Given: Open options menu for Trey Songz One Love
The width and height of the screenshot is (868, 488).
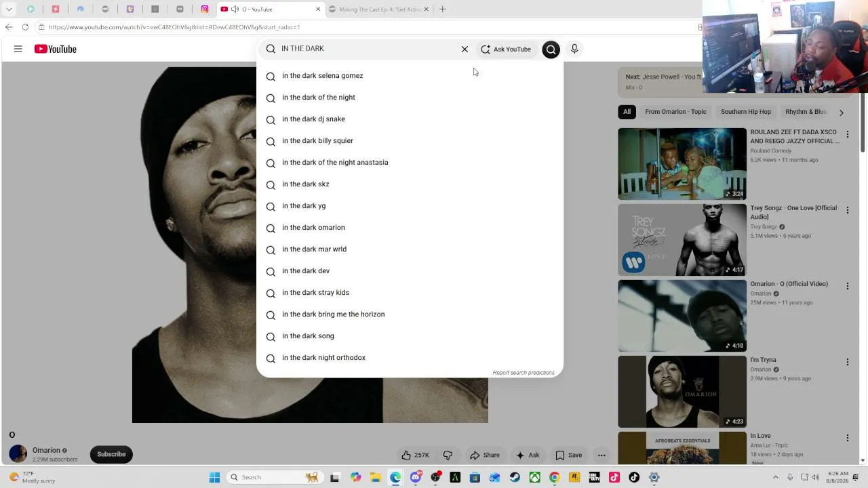Looking at the screenshot, I should coord(847,210).
